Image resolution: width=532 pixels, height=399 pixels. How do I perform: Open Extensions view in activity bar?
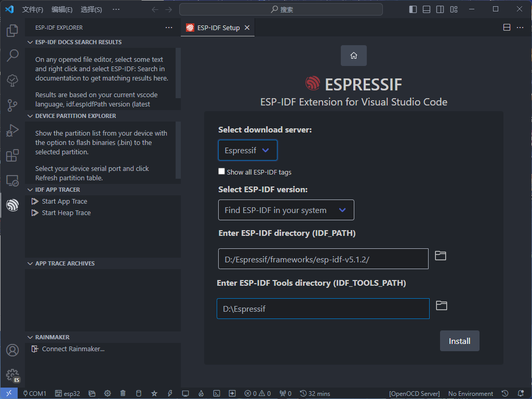tap(12, 155)
